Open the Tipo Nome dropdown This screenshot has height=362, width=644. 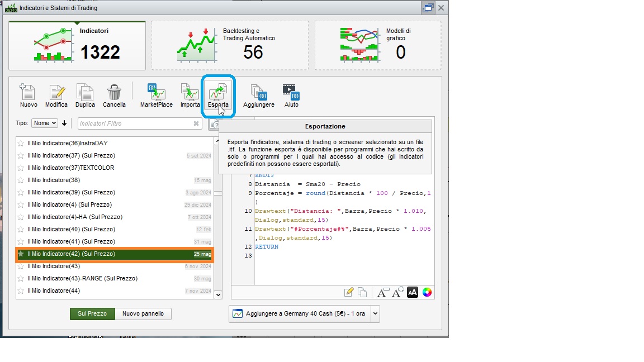(45, 123)
